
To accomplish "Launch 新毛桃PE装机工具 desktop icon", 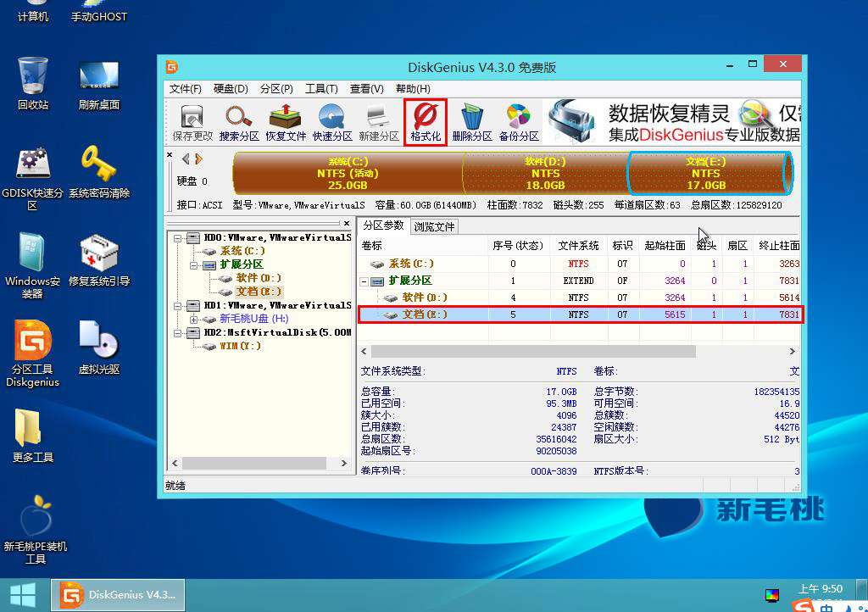I will point(36,530).
